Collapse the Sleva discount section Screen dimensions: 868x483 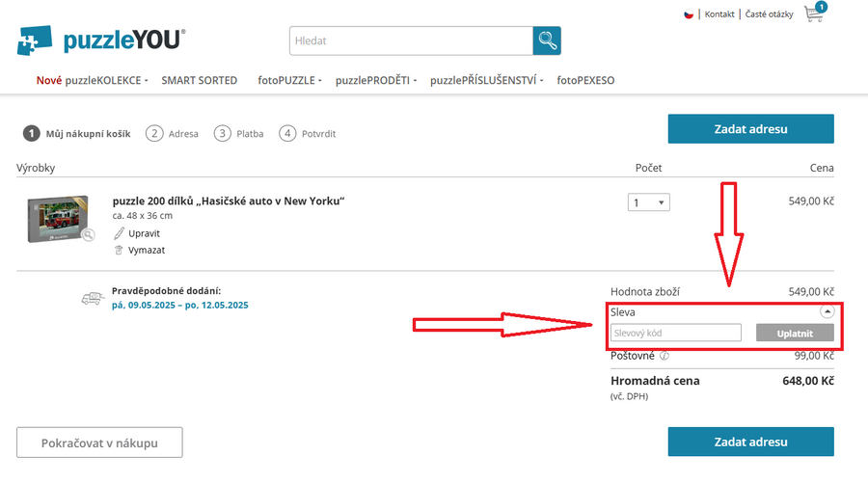(827, 311)
